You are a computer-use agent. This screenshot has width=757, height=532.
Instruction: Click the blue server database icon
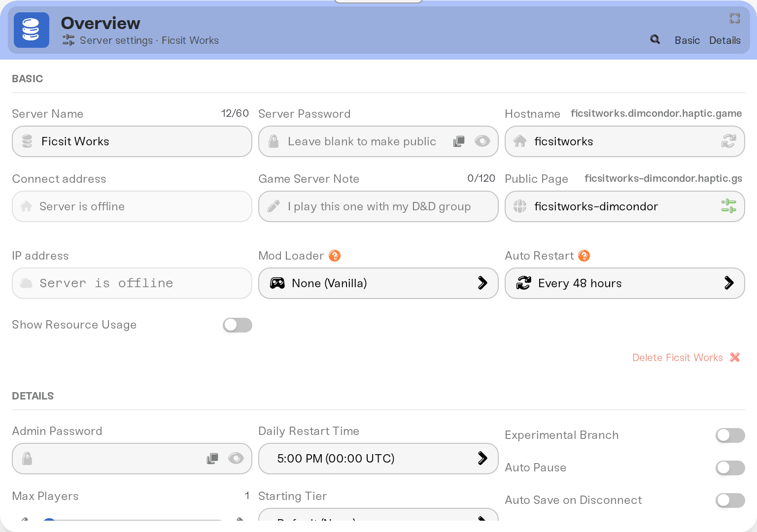pyautogui.click(x=32, y=30)
